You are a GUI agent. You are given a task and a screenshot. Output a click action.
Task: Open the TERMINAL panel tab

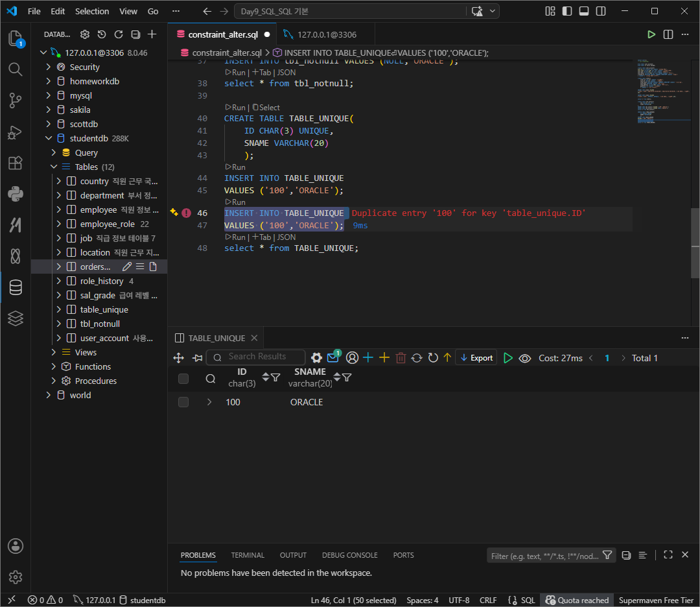click(x=248, y=555)
